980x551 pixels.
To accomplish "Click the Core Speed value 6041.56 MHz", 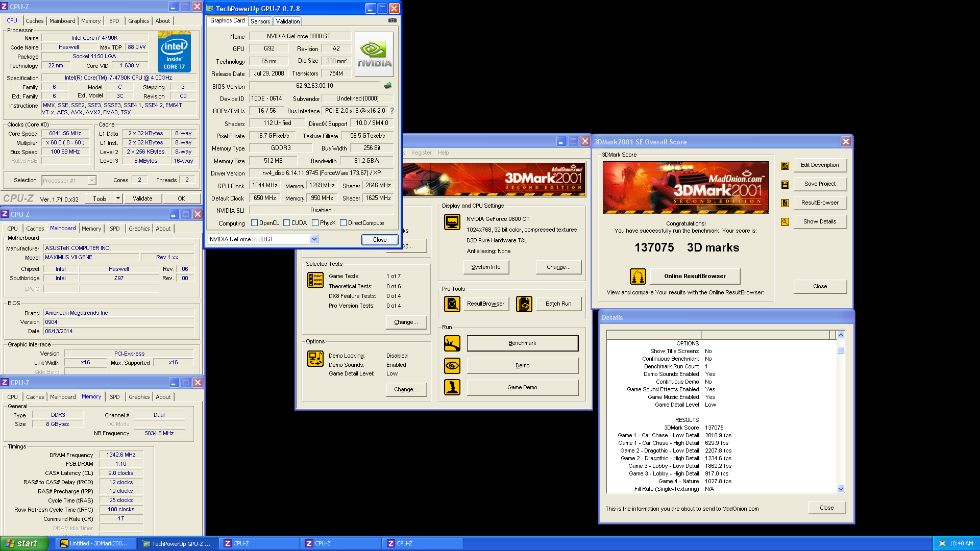I will coord(65,134).
